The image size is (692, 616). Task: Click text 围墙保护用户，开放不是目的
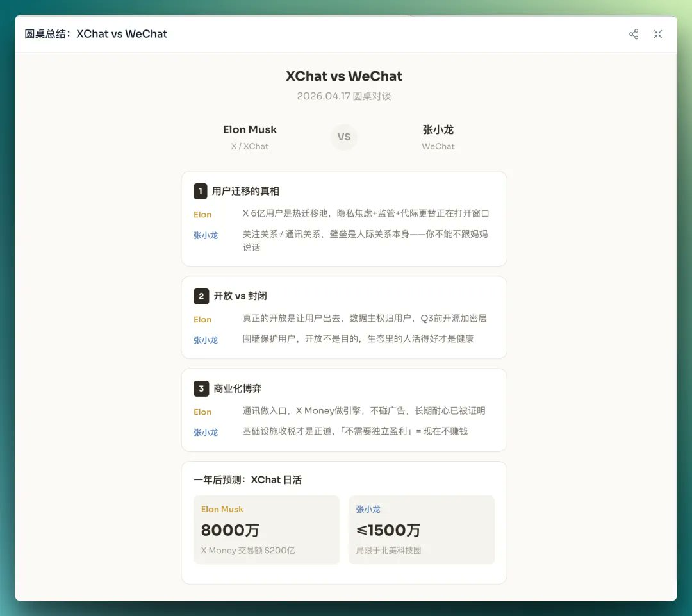[x=300, y=338]
